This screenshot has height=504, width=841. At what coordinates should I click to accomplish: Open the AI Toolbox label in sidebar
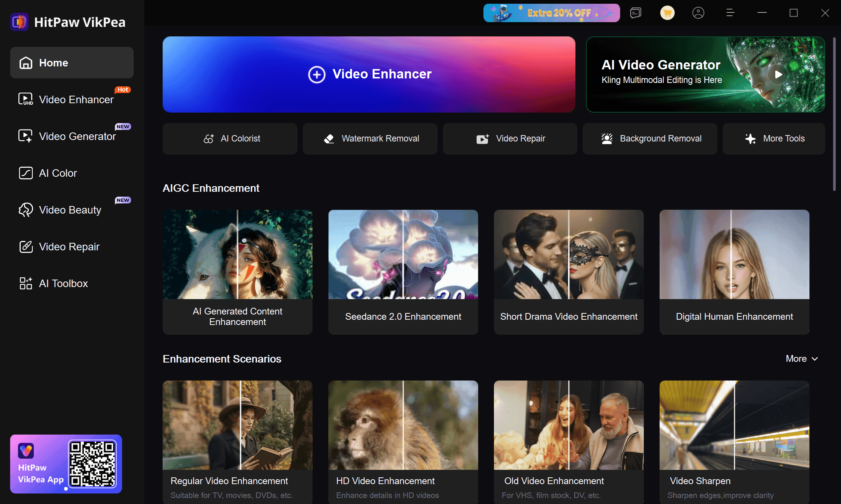63,283
